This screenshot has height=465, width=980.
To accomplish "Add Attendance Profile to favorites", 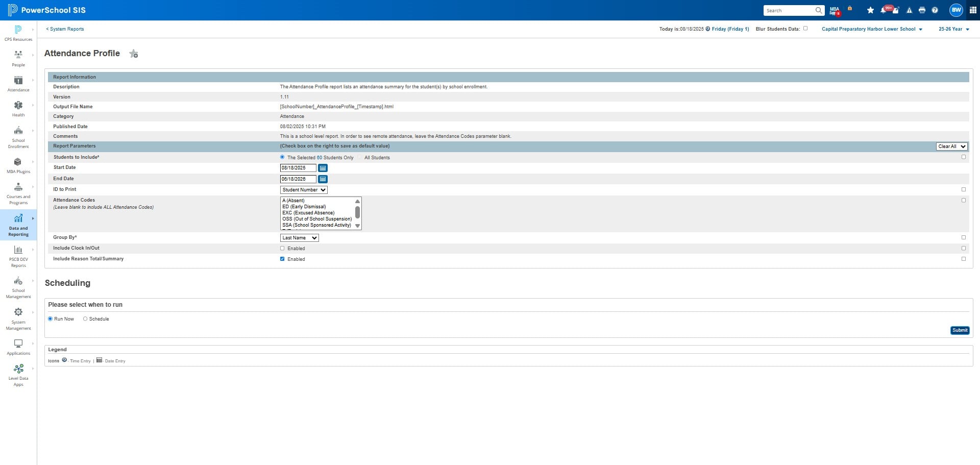I will click(134, 54).
